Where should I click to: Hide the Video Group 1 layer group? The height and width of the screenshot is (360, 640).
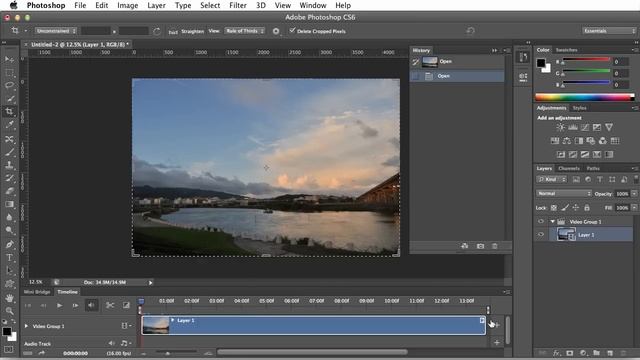click(x=541, y=222)
